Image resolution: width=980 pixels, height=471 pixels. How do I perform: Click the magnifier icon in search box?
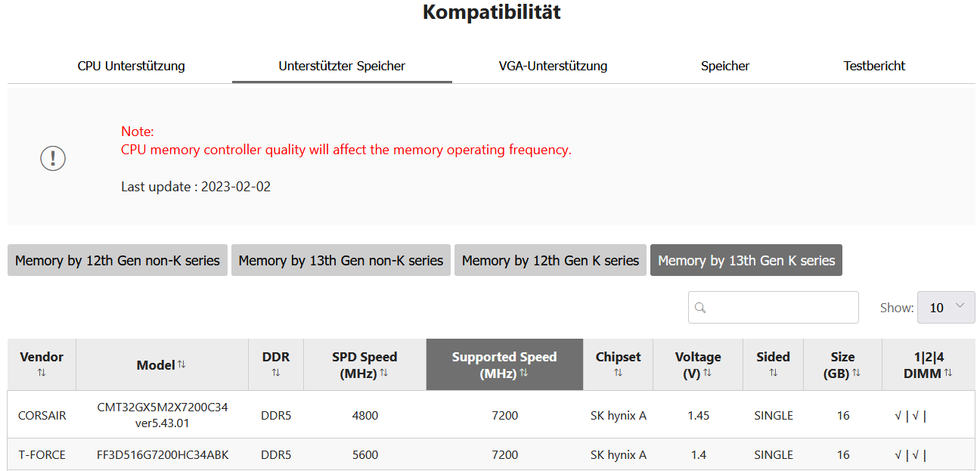[x=700, y=308]
